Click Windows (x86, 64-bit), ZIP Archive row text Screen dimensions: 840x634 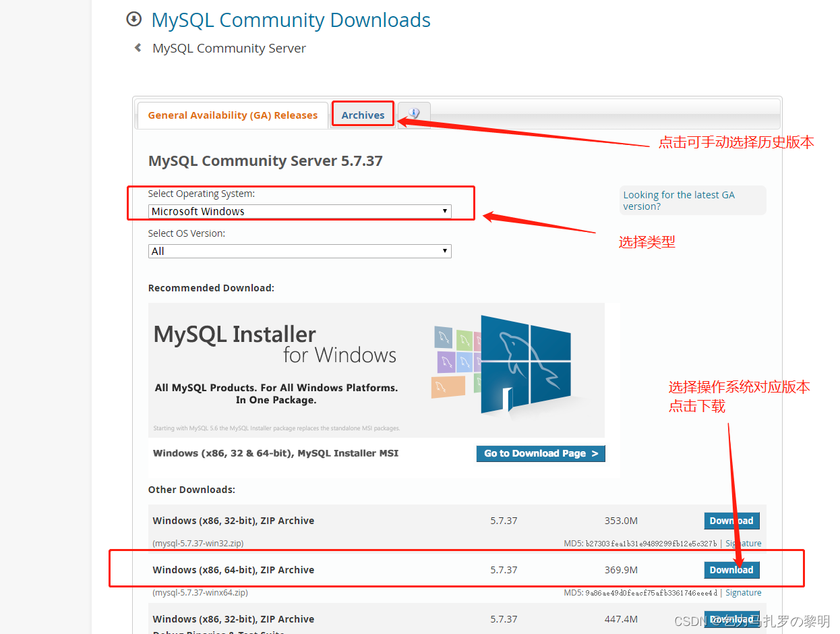pos(233,570)
